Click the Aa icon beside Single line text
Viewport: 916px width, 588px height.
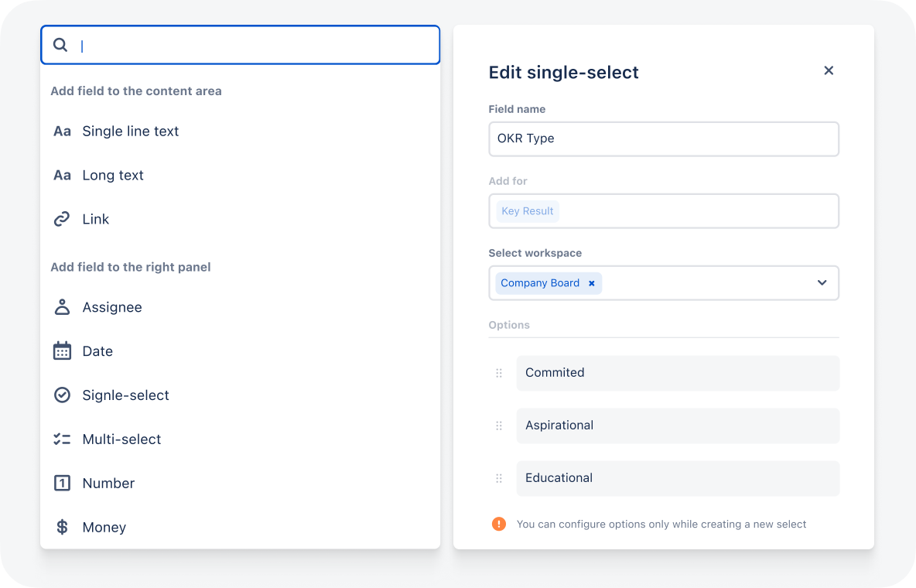(x=62, y=131)
